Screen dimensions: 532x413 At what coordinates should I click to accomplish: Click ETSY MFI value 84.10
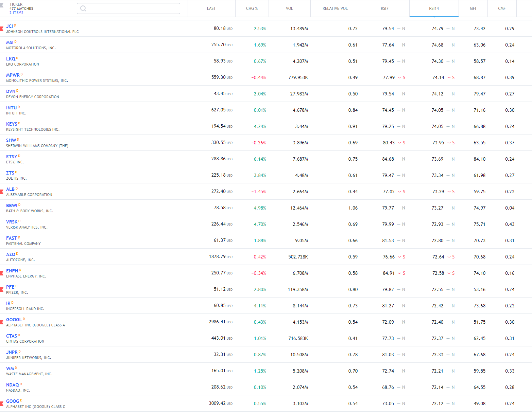coord(479,159)
